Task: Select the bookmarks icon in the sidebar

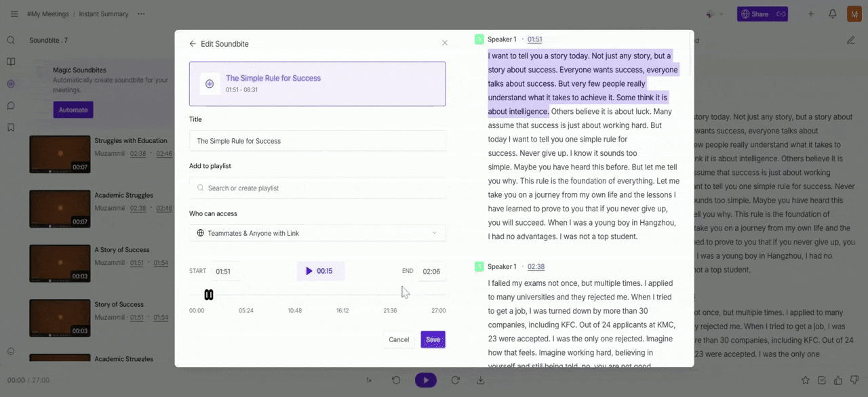Action: point(11,127)
